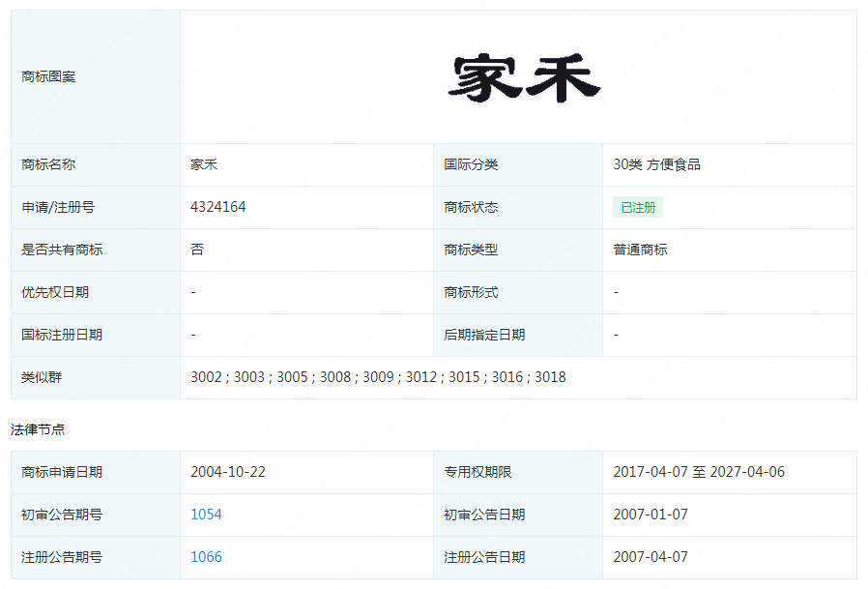Screen dimensions: 868x589
Task: Click the 注册公告期号 label
Action: click(62, 557)
